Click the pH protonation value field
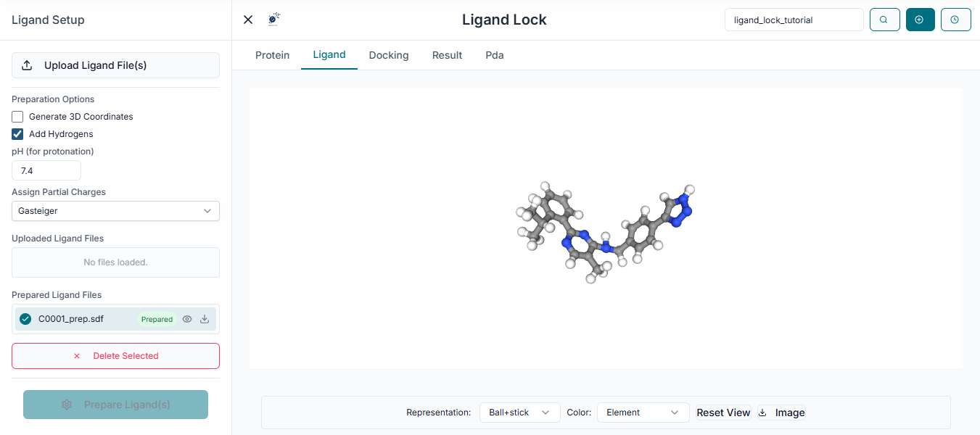 click(46, 170)
